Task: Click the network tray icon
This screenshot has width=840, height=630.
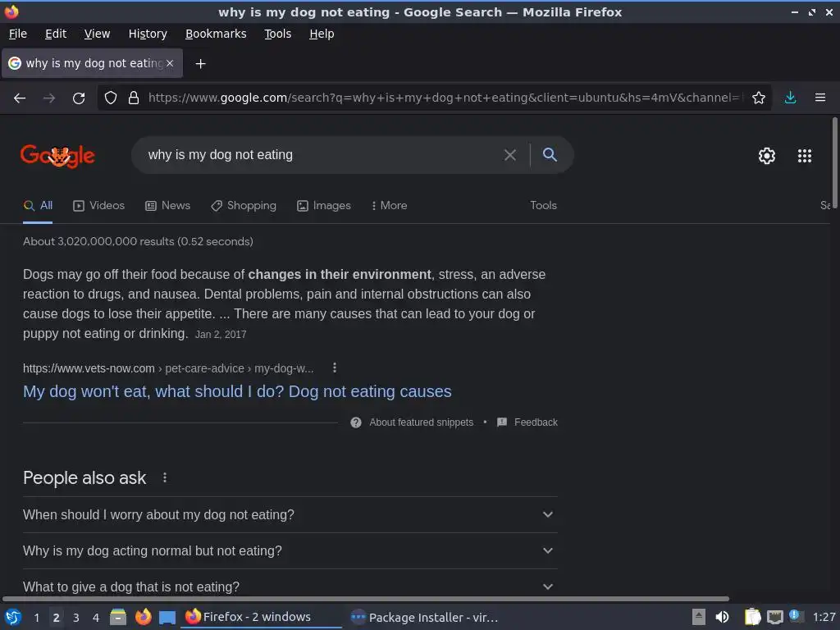Action: [x=774, y=618]
